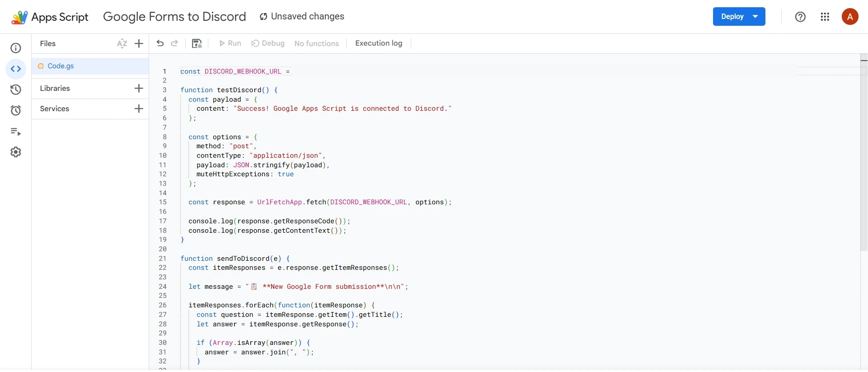Add a library with plus icon

tap(139, 88)
